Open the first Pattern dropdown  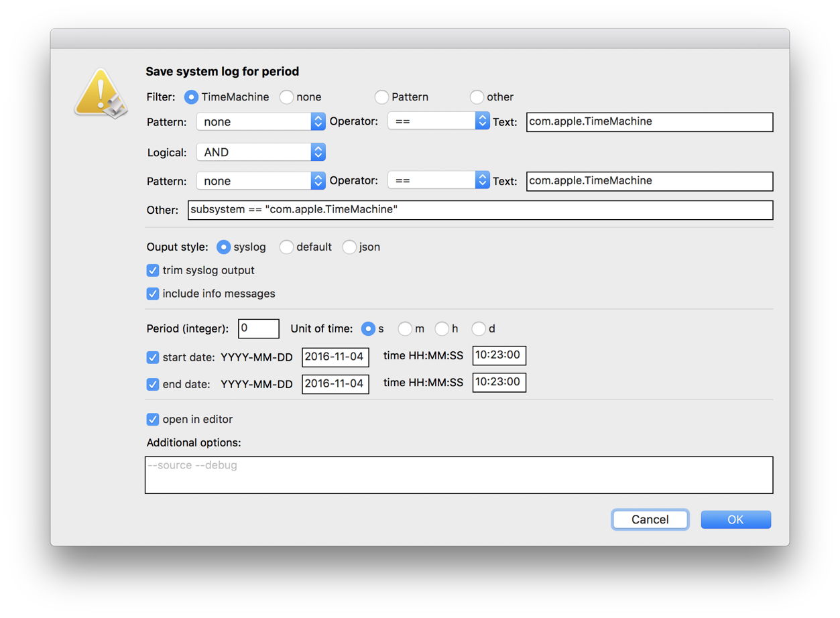(x=261, y=121)
